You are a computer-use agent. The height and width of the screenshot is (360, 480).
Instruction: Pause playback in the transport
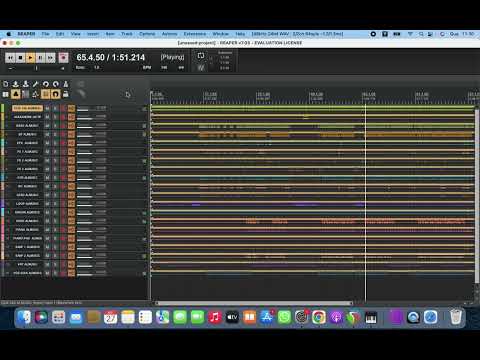(40, 58)
